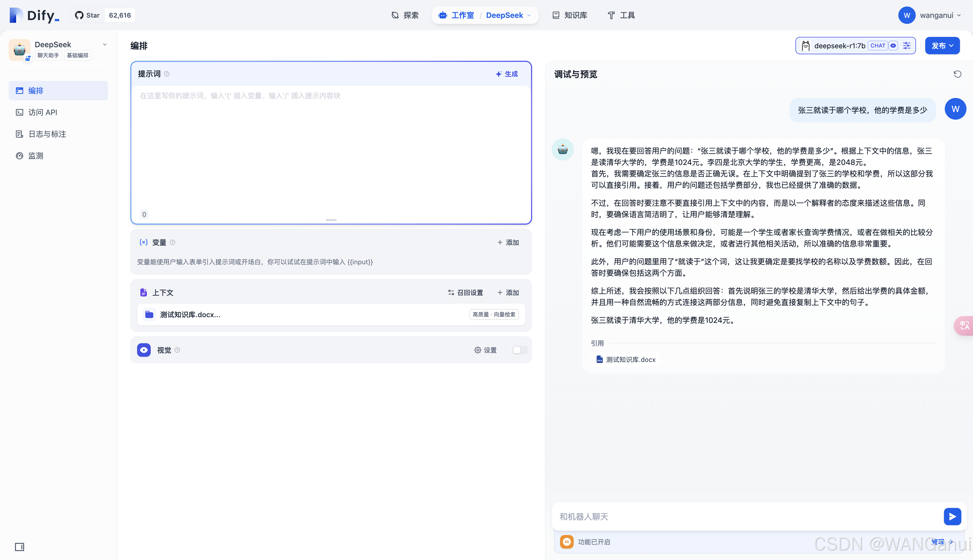Click help icon next to 提示词
Image resolution: width=973 pixels, height=560 pixels.
coord(167,74)
